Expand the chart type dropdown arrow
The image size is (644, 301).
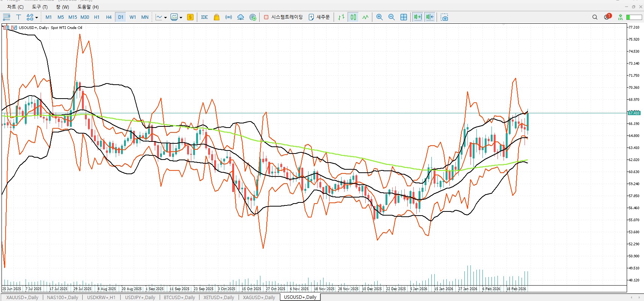click(165, 17)
